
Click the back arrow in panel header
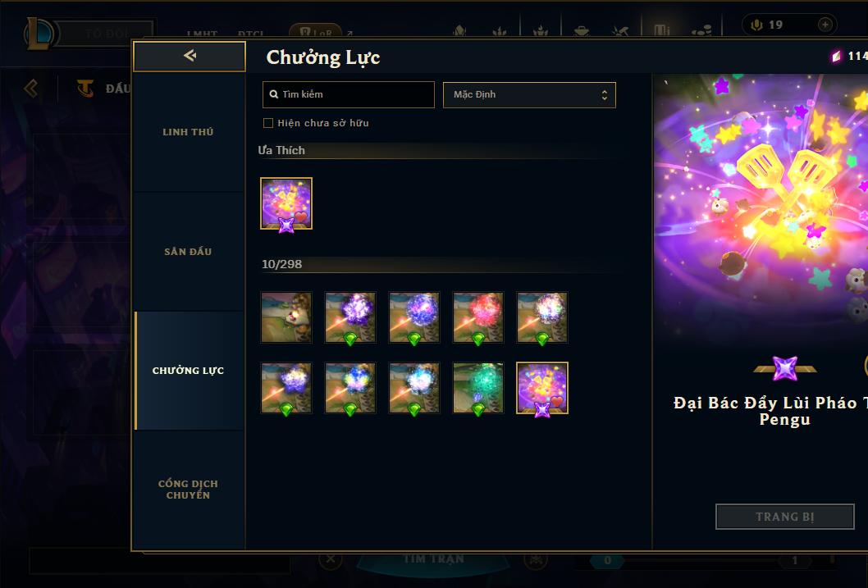[190, 55]
